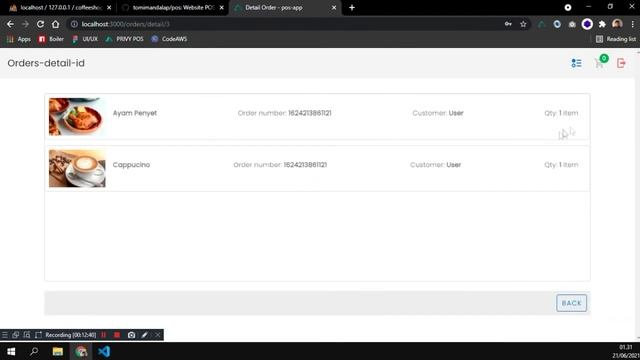The height and width of the screenshot is (360, 640).
Task: Click the recorder pencil annotation tool
Action: [144, 335]
